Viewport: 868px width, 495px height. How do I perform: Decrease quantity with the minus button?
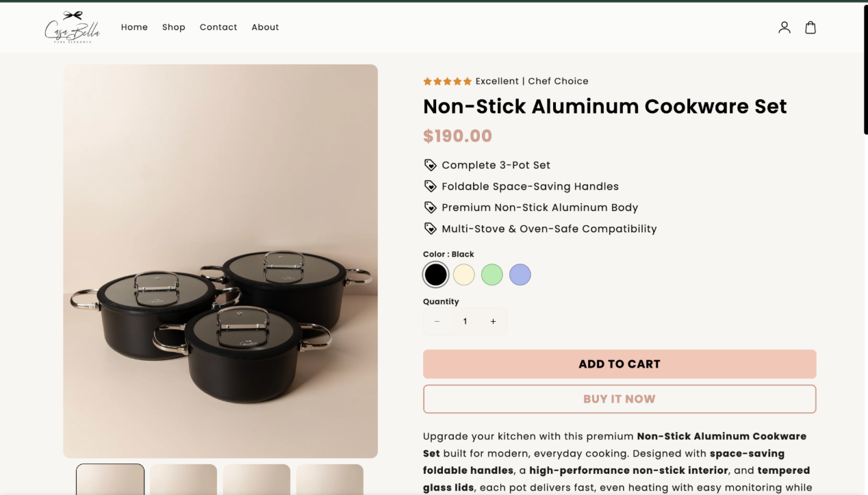(437, 322)
